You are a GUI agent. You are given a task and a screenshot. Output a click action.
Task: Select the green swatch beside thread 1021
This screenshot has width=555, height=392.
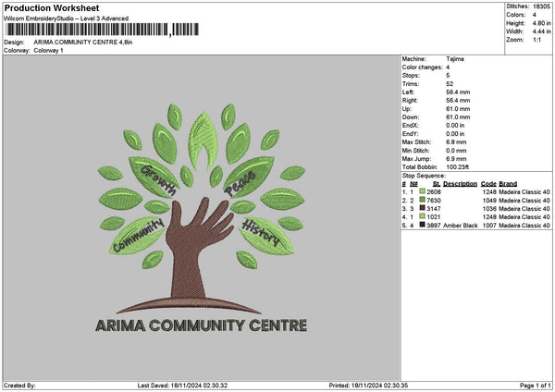tap(422, 216)
